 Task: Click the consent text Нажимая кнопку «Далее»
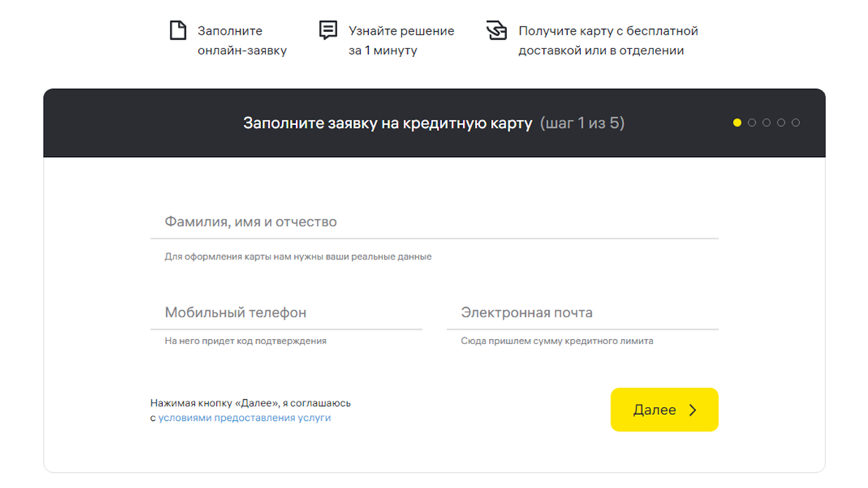250,403
